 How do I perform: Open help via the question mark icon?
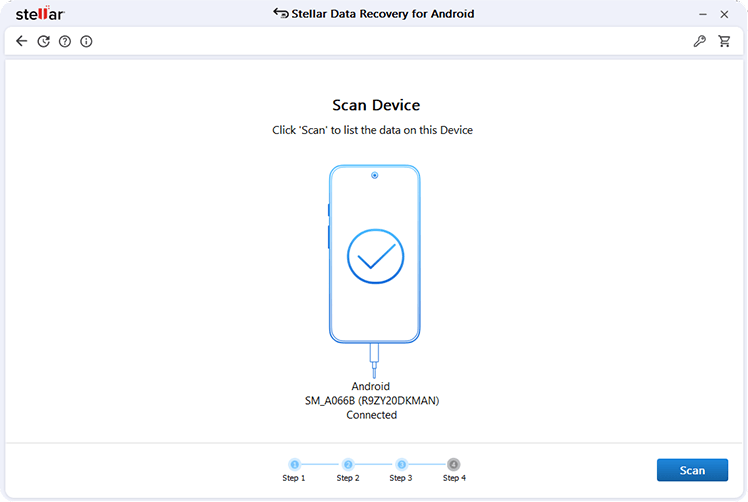(65, 42)
